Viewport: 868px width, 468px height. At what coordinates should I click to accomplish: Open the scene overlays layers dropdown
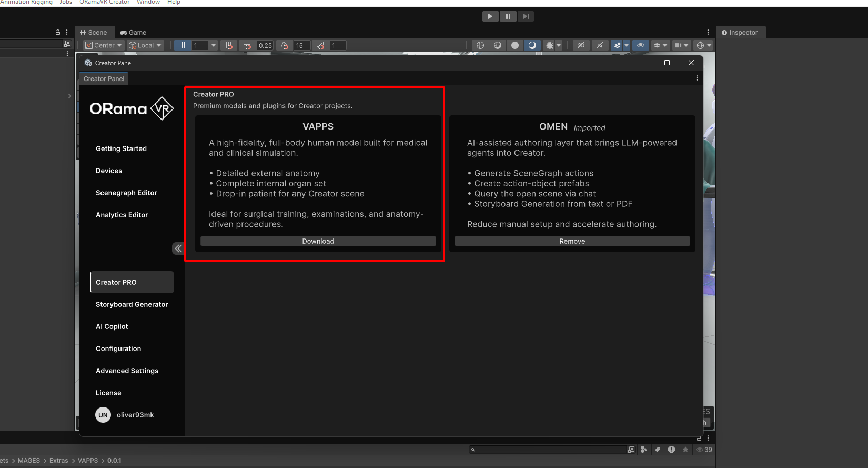click(660, 45)
